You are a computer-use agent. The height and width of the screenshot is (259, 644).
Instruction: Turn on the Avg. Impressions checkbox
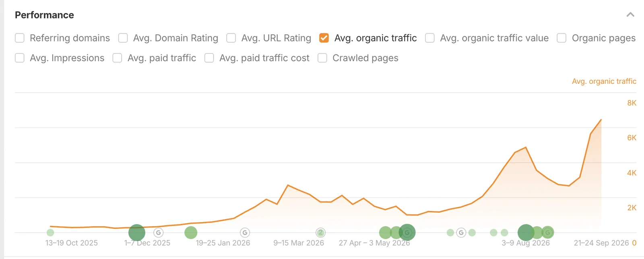[20, 58]
